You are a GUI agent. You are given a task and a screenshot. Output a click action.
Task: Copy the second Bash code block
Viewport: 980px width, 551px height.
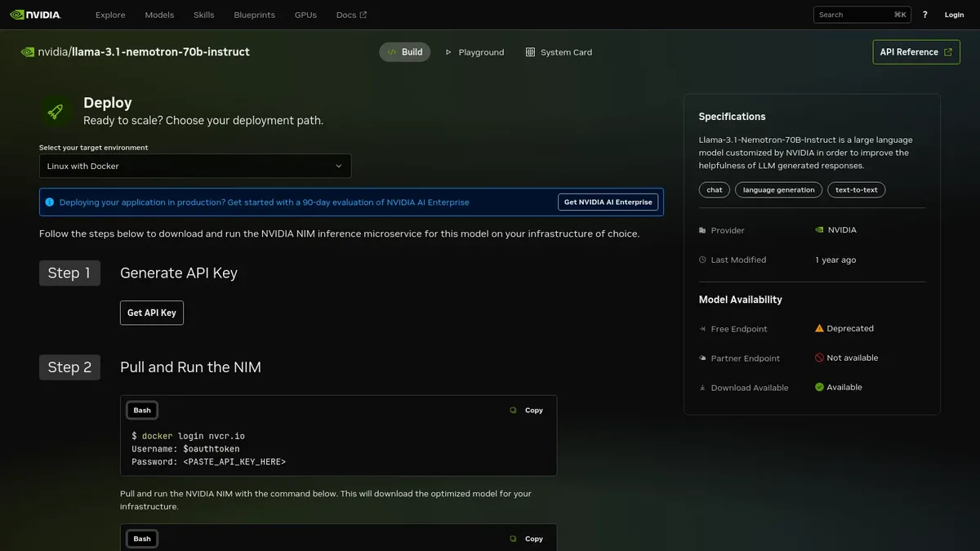[527, 539]
